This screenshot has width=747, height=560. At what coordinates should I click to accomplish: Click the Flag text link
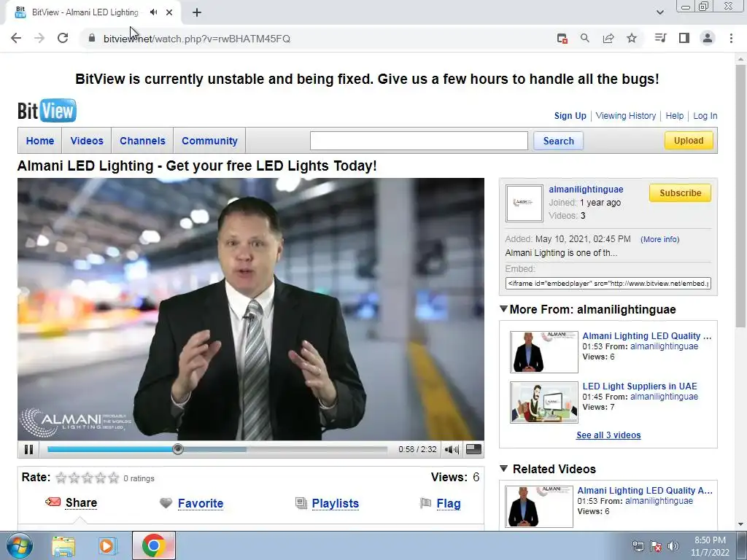tap(449, 503)
